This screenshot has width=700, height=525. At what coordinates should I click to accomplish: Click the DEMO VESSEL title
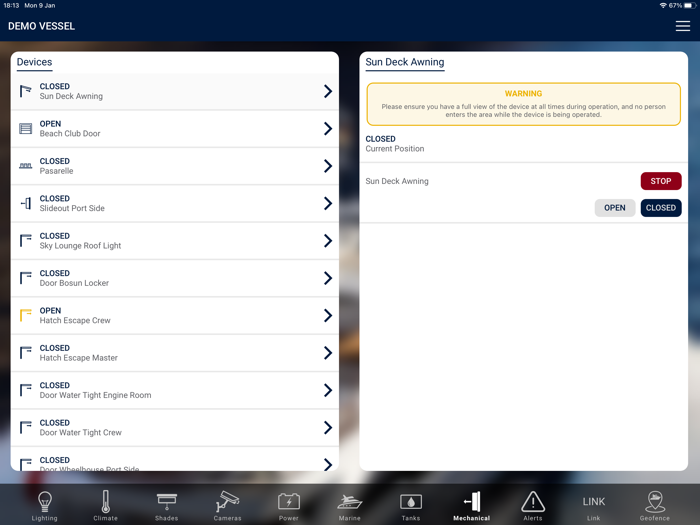pyautogui.click(x=42, y=26)
